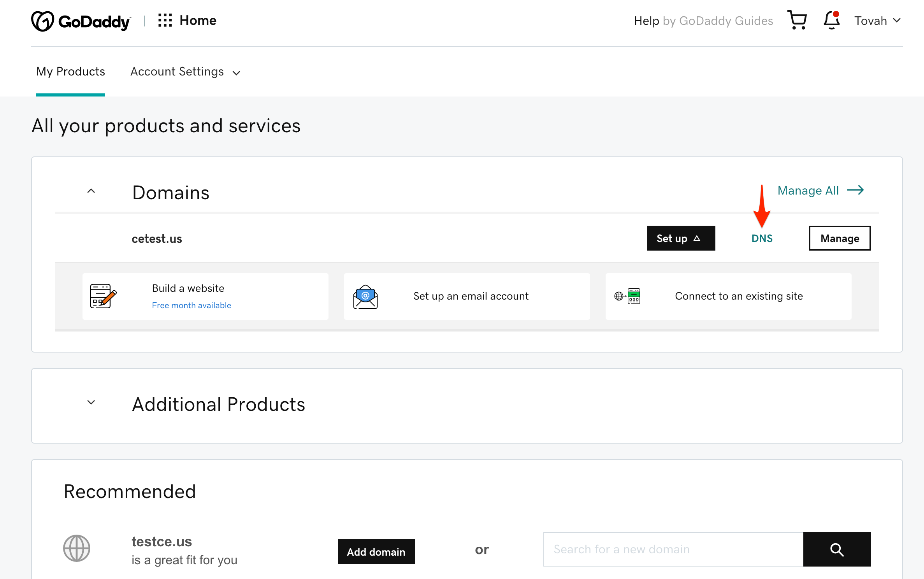The image size is (924, 579).
Task: Click the GoDaddy logo
Action: pyautogui.click(x=81, y=21)
